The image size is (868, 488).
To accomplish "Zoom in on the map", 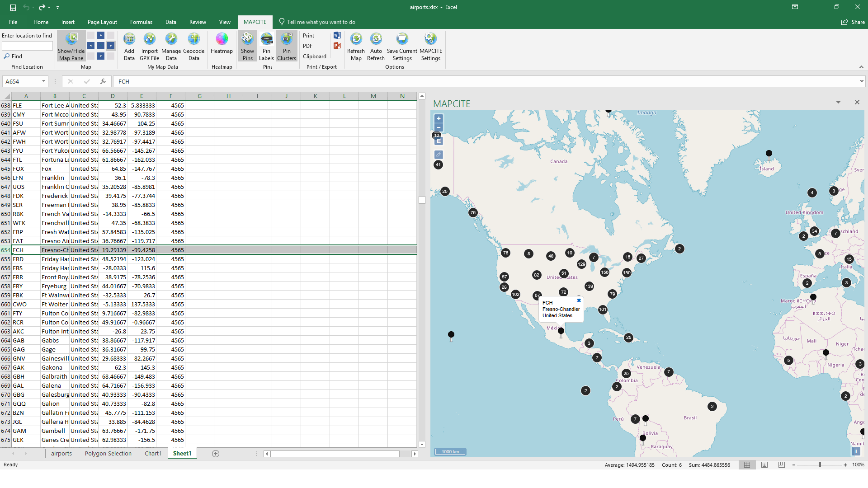I will (439, 118).
